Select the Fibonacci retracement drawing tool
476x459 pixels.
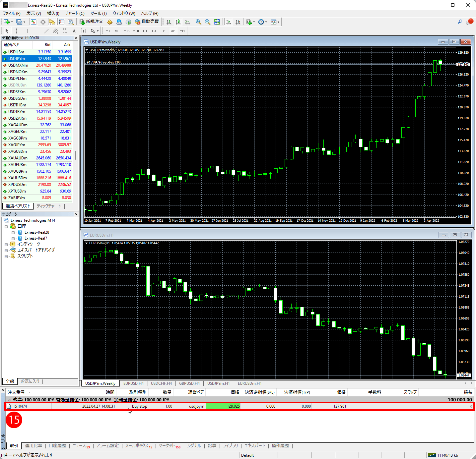tap(65, 31)
